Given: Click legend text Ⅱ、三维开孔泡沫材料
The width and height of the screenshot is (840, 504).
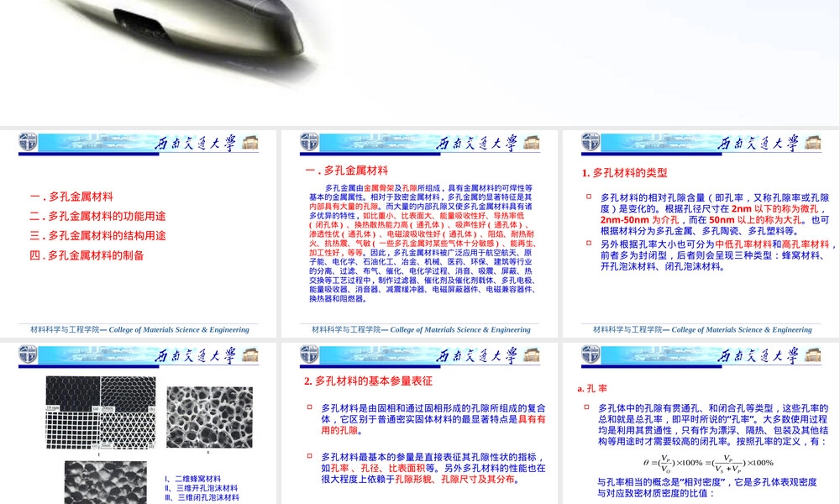Looking at the screenshot, I should click(x=202, y=489).
